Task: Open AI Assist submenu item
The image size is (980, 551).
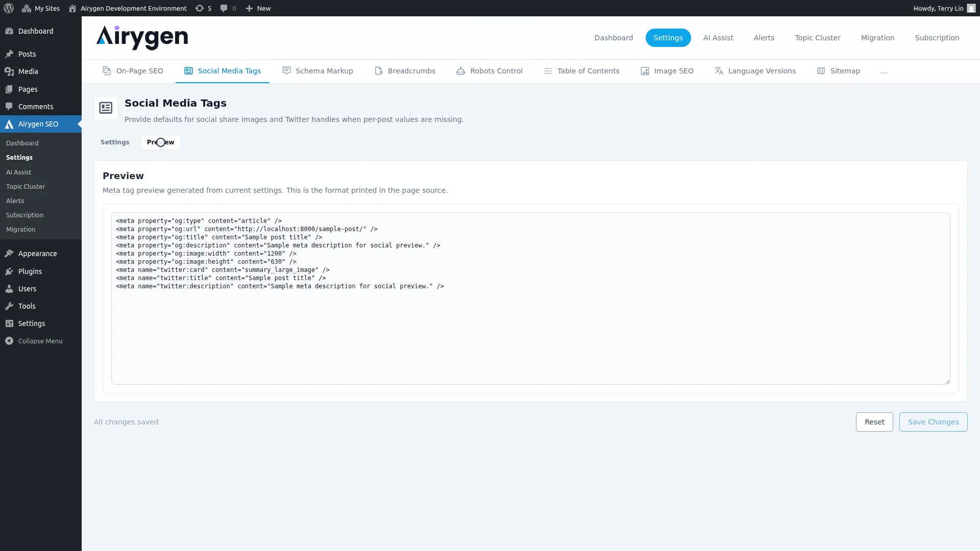Action: pos(19,172)
